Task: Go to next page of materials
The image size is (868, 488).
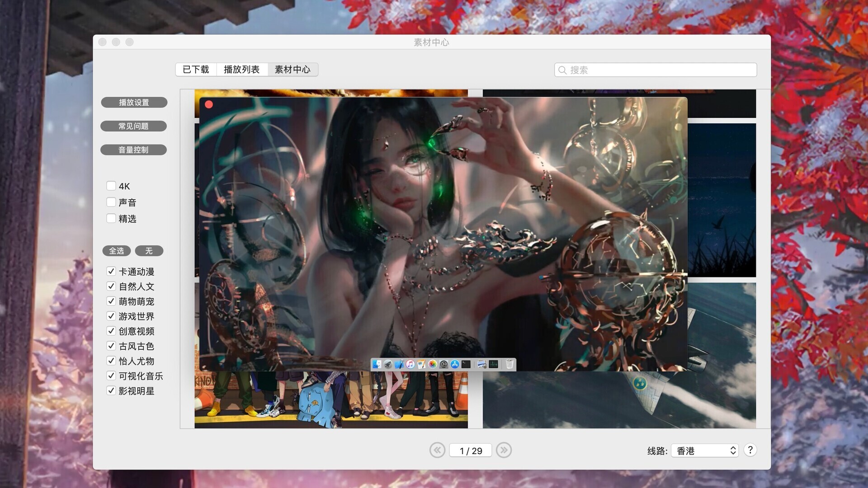Action: coord(504,450)
